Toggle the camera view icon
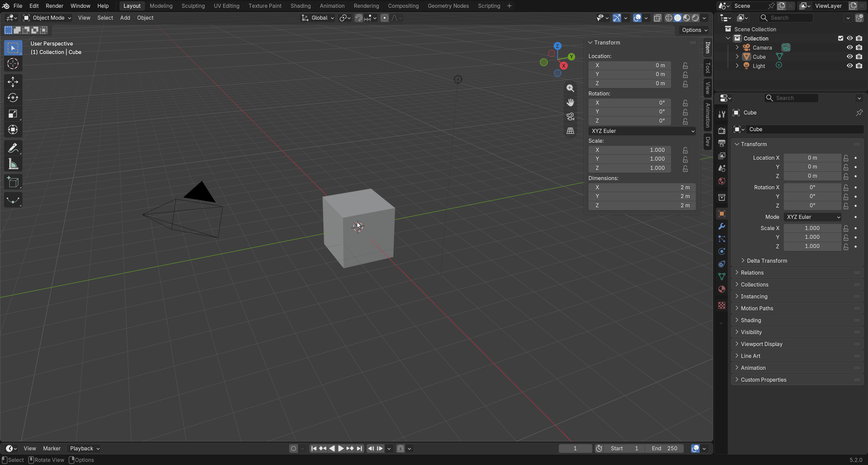The width and height of the screenshot is (868, 465). click(570, 117)
